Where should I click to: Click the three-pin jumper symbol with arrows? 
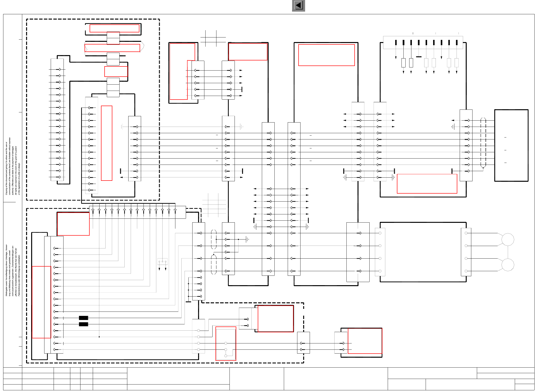click(x=162, y=262)
